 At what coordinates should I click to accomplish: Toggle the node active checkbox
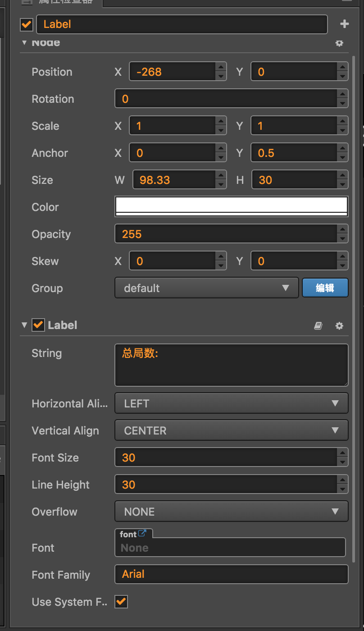[27, 24]
